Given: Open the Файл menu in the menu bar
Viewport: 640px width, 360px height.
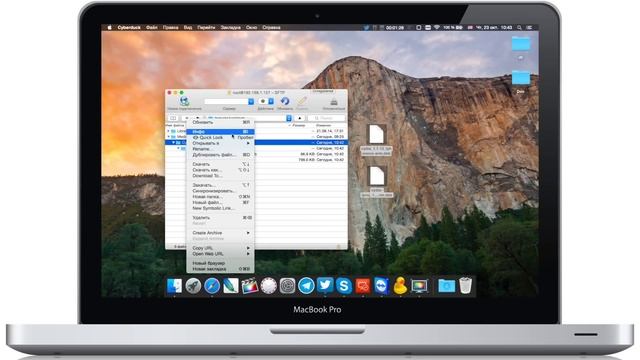Looking at the screenshot, I should point(152,27).
